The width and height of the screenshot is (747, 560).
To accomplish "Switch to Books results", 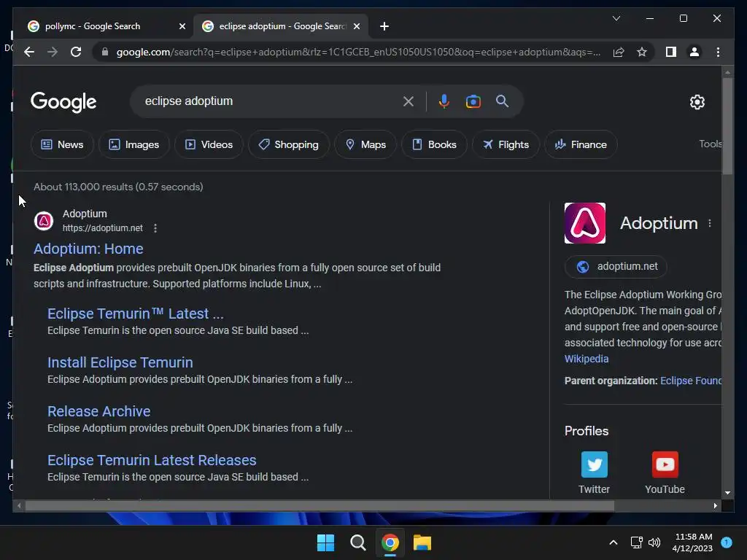I will 434,144.
